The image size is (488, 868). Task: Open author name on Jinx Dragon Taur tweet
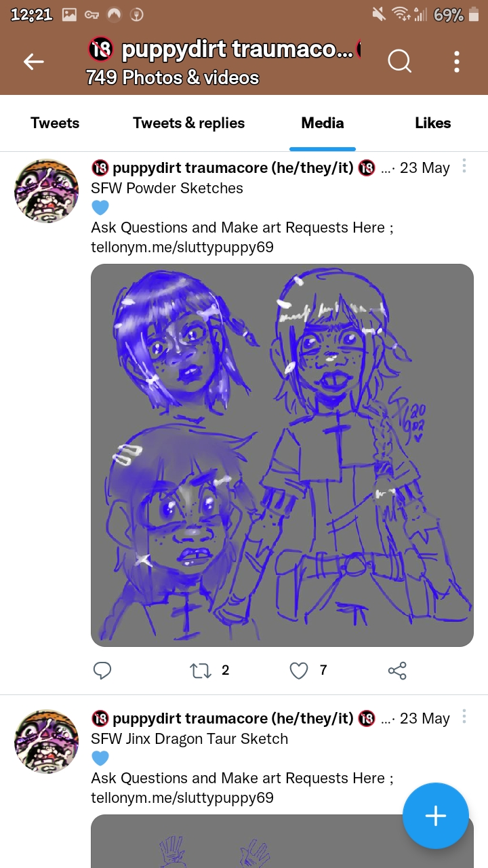[x=233, y=718]
